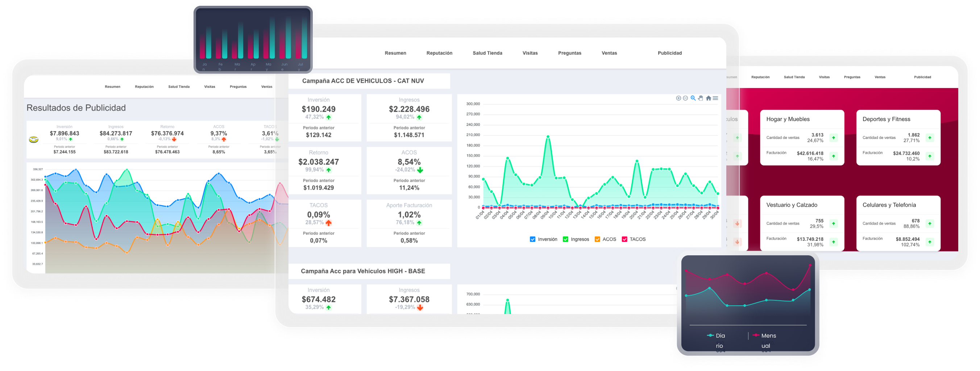980x371 pixels.
Task: Select the hand panning tool on chart
Action: (x=701, y=98)
